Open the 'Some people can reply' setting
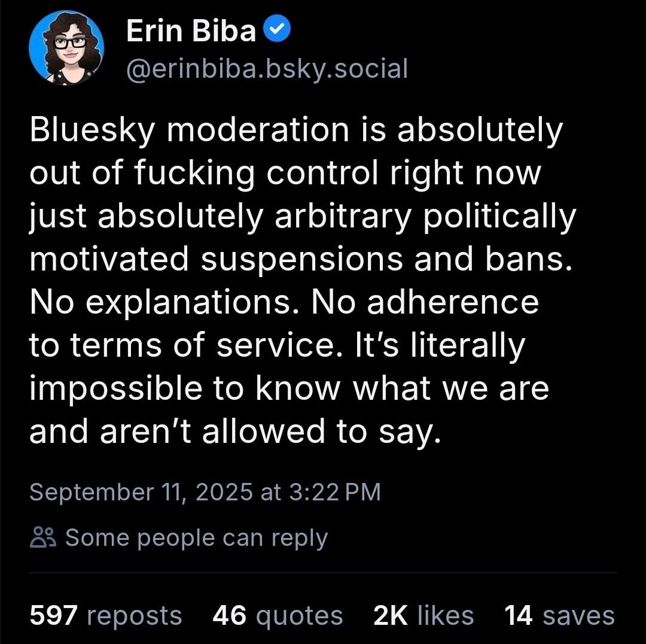 (196, 538)
